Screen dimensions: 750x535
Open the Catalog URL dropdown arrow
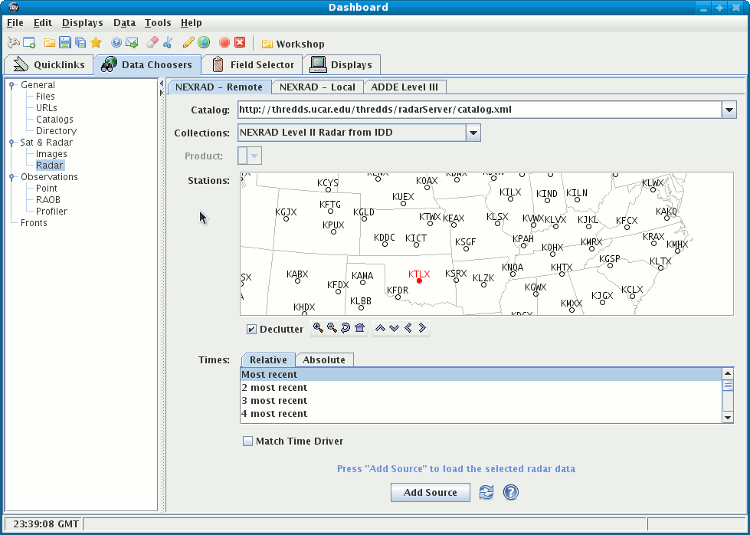(728, 110)
